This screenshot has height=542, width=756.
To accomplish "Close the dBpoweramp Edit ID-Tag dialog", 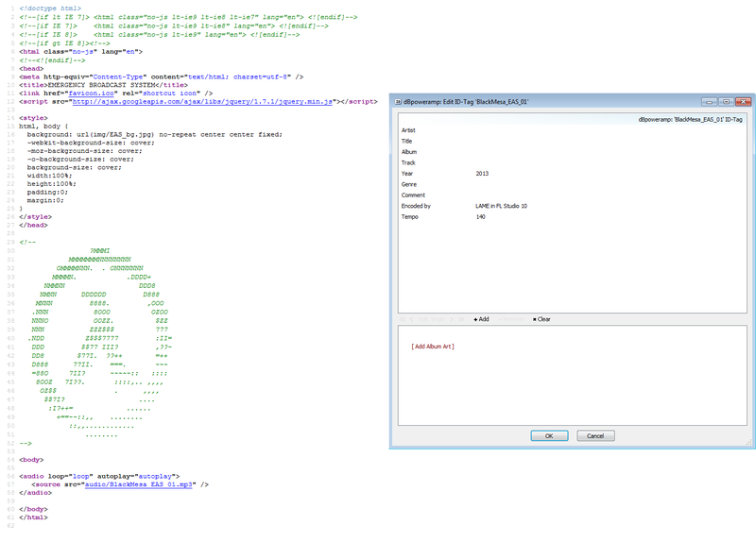I will pyautogui.click(x=744, y=102).
